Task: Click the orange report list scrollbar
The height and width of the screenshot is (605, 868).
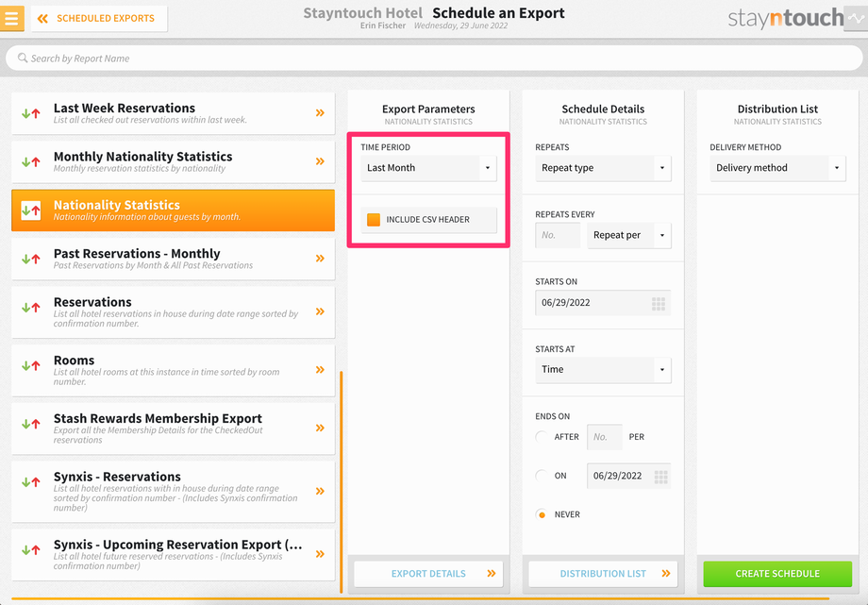Action: point(341,482)
